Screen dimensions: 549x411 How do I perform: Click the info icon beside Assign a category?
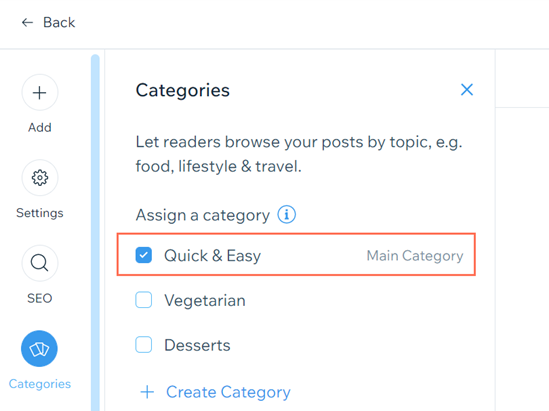[286, 214]
